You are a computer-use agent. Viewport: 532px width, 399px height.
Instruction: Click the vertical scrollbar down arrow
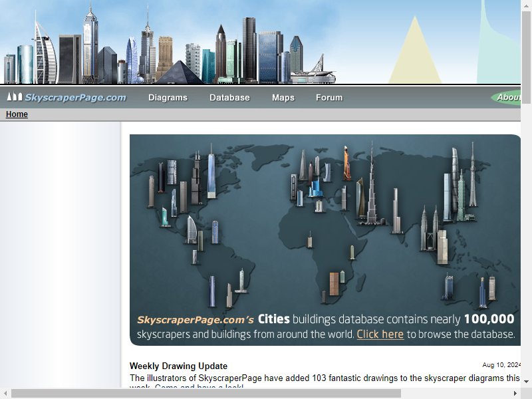pyautogui.click(x=526, y=382)
